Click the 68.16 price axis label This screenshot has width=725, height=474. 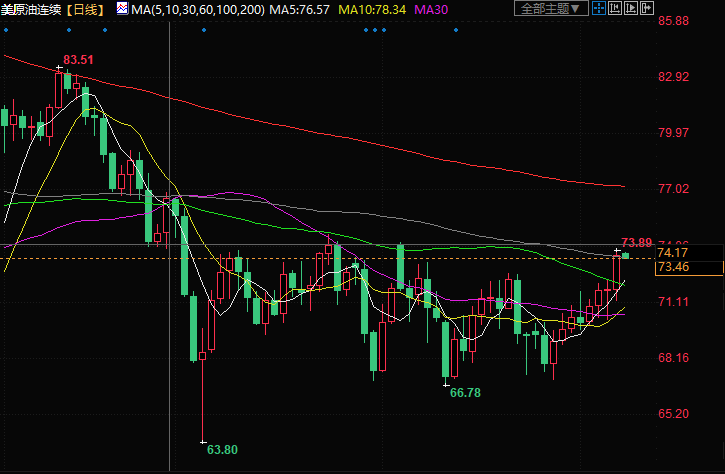click(x=673, y=357)
